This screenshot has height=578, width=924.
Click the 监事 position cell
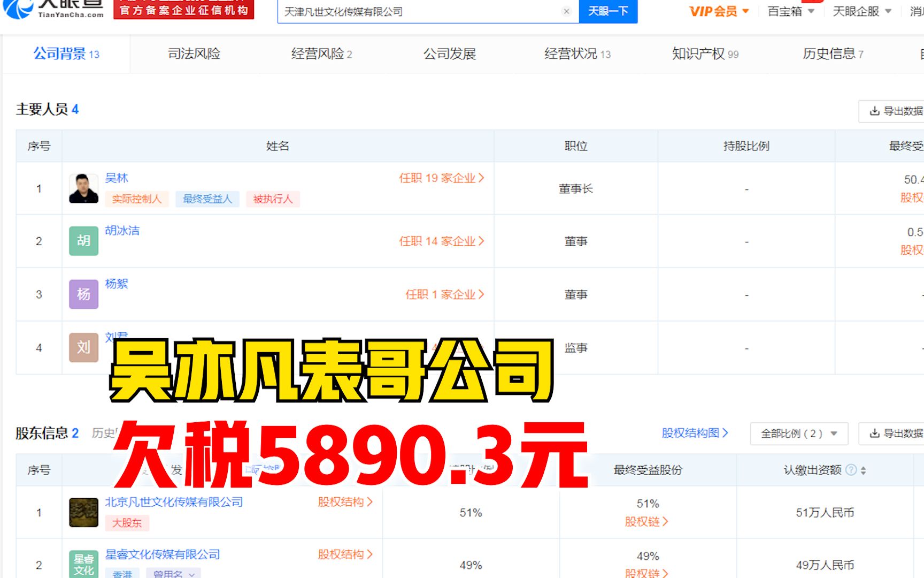576,348
